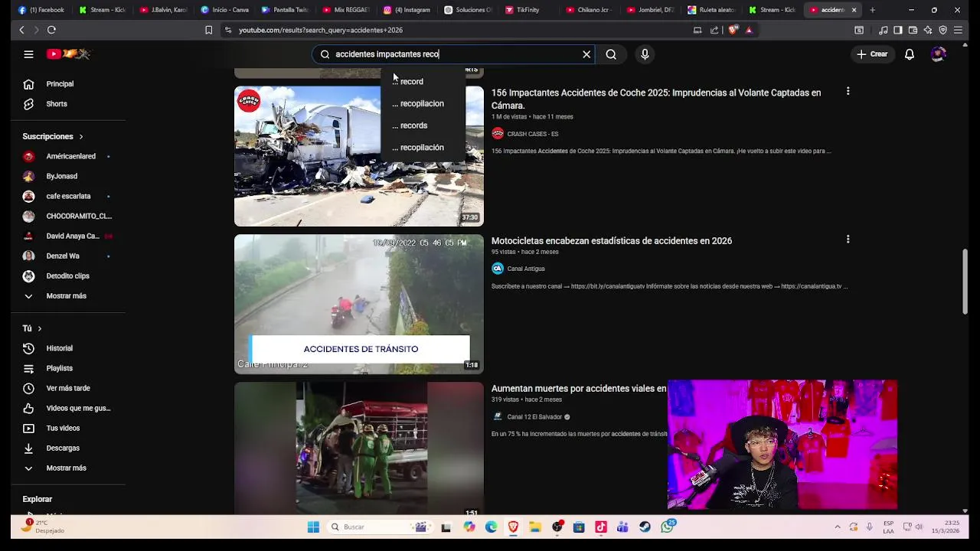Open the more options of the Motocicletas video
Image resolution: width=980 pixels, height=551 pixels.
tap(848, 240)
